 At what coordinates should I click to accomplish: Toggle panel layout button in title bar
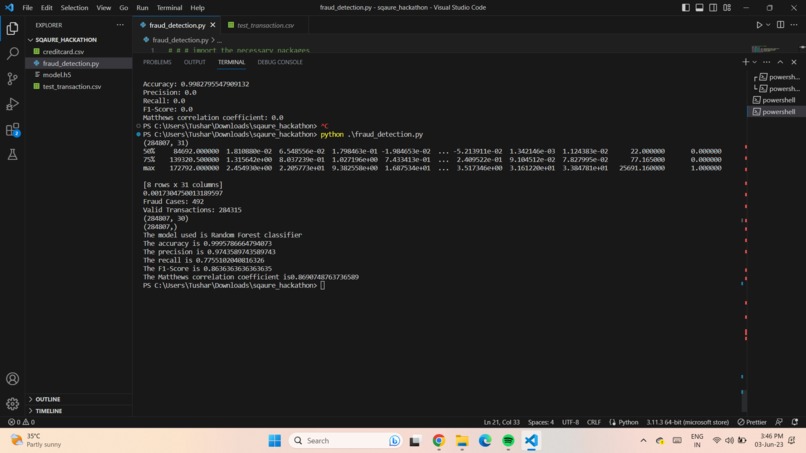click(700, 8)
